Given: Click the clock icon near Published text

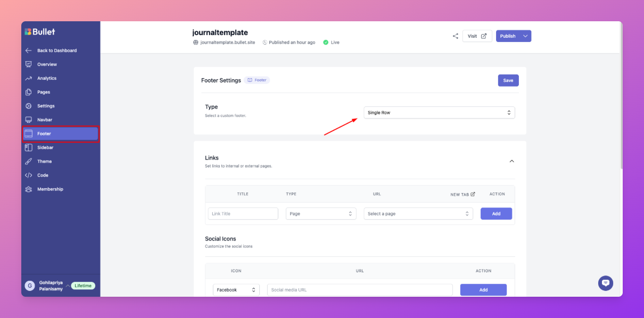Looking at the screenshot, I should (265, 43).
